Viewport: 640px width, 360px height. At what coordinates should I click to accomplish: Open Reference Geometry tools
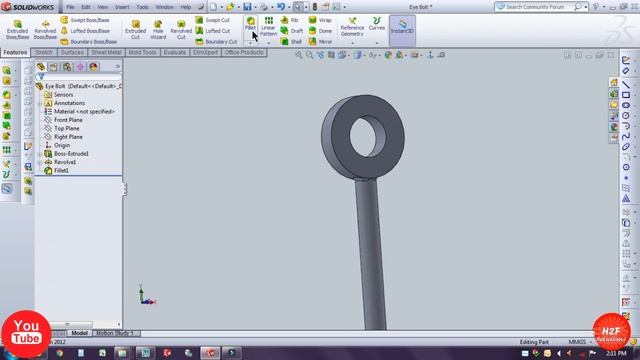pyautogui.click(x=352, y=27)
